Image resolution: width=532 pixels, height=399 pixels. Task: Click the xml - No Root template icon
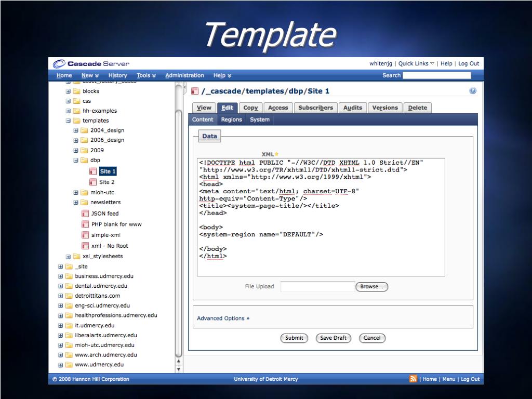pos(85,246)
